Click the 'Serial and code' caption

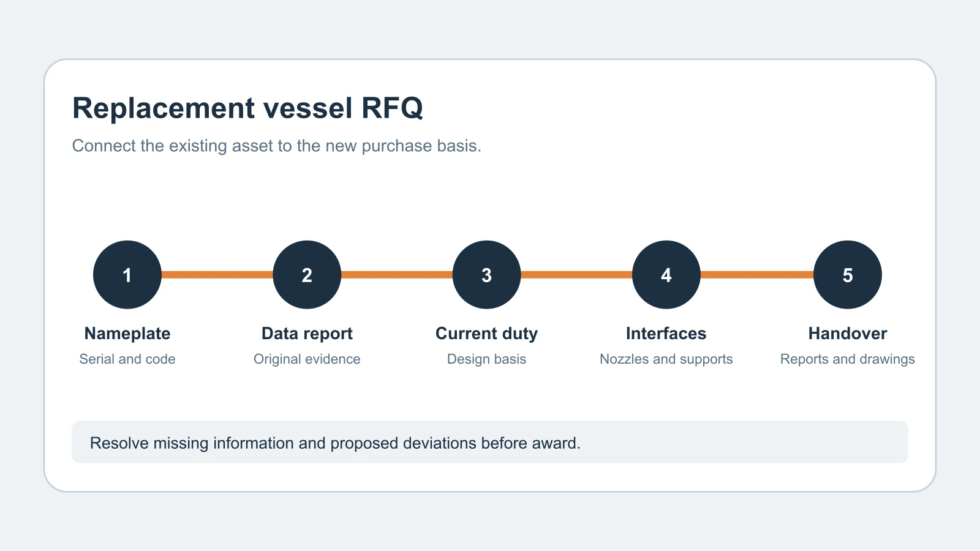coord(127,359)
